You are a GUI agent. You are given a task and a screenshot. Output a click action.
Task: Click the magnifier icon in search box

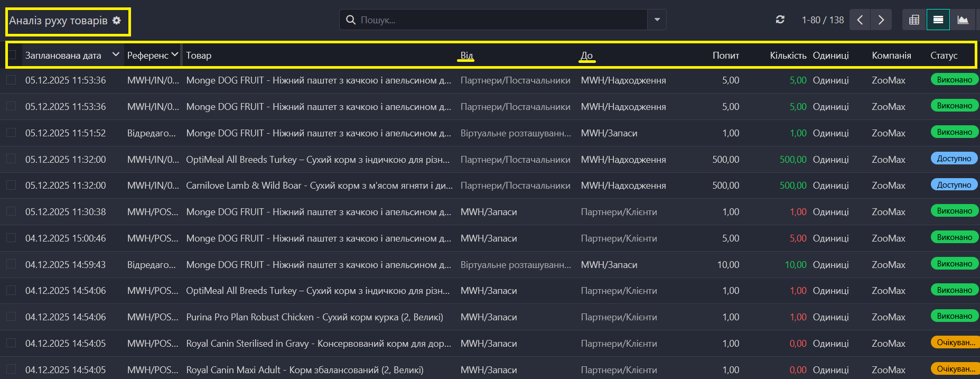click(x=351, y=20)
